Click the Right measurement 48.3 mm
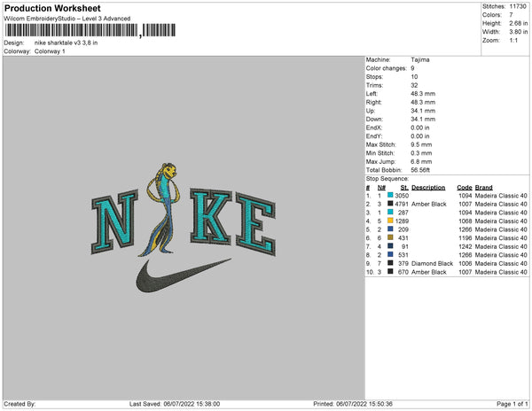532x411 pixels. tap(423, 102)
